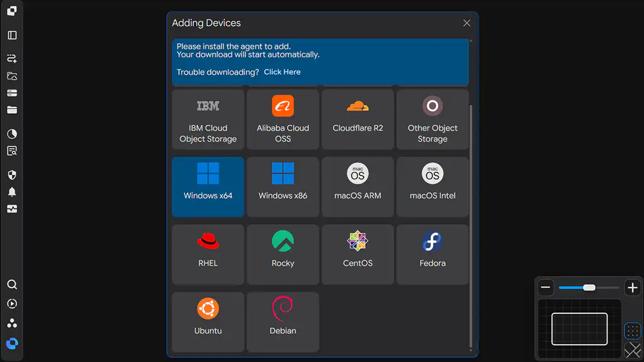Pick the Fedora tile

click(x=432, y=255)
